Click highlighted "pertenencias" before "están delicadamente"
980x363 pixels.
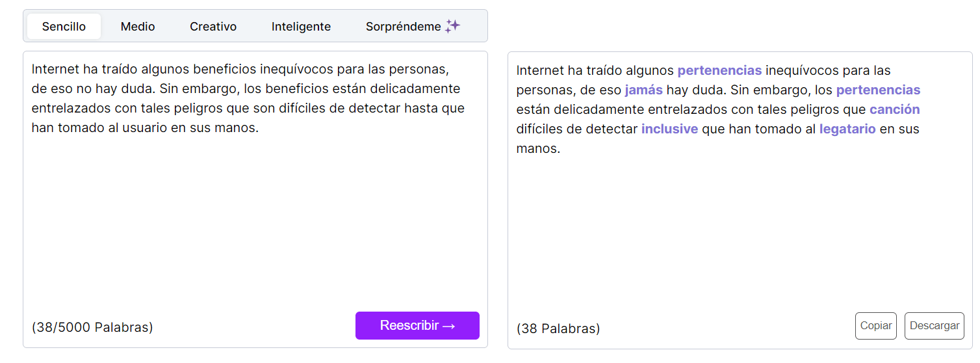click(x=878, y=90)
